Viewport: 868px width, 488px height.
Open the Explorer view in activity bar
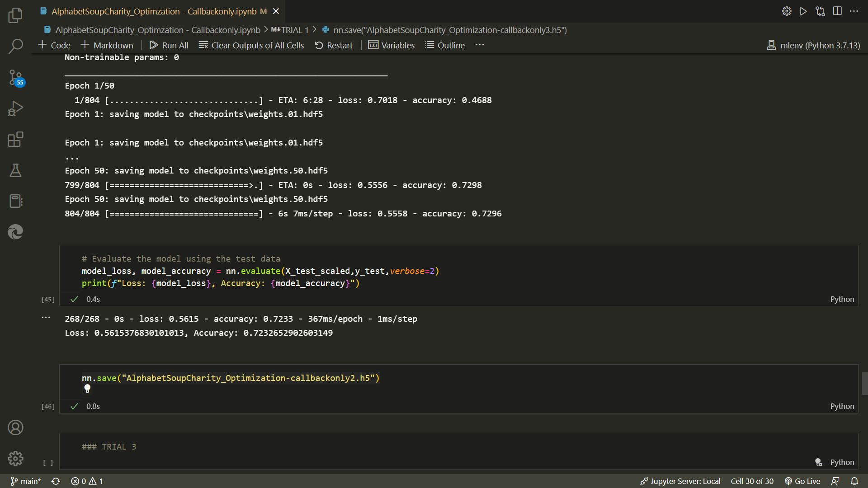15,15
